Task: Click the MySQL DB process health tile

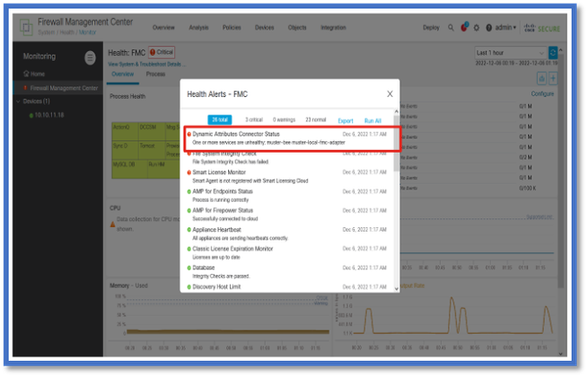Action: tap(129, 169)
